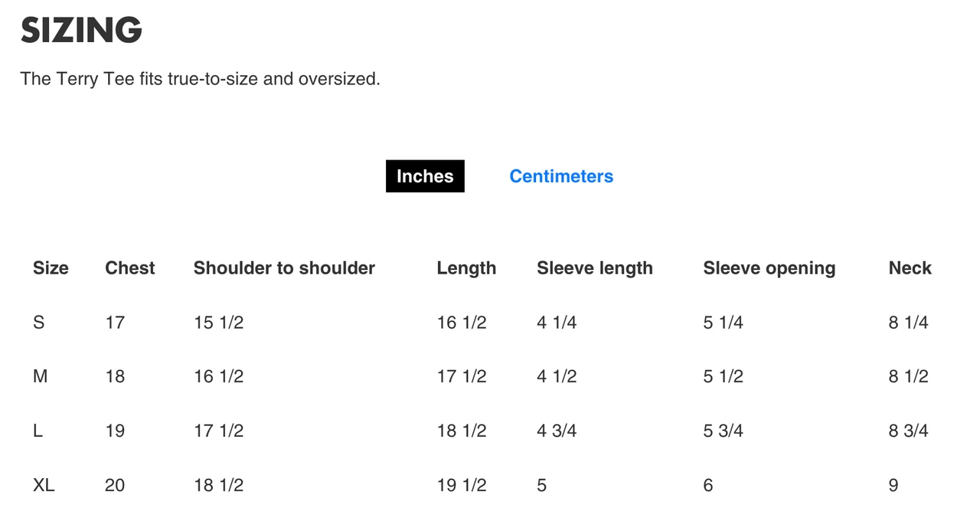Click chest value 17 for size S
980x528 pixels.
point(115,323)
